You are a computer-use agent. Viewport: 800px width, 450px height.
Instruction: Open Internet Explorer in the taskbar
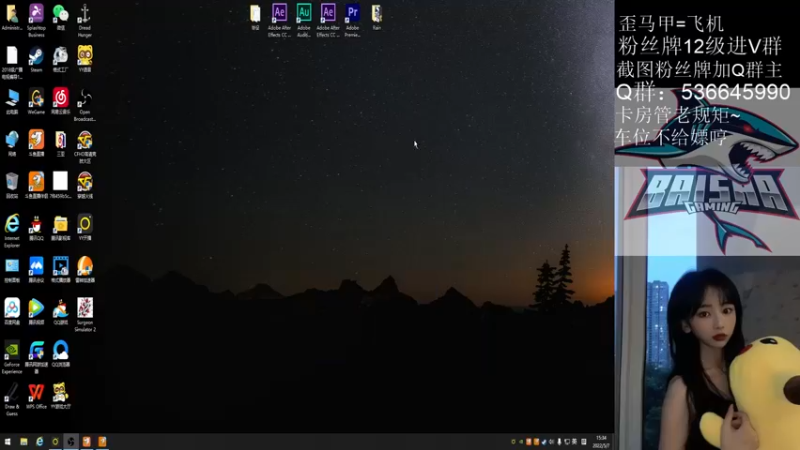point(39,441)
